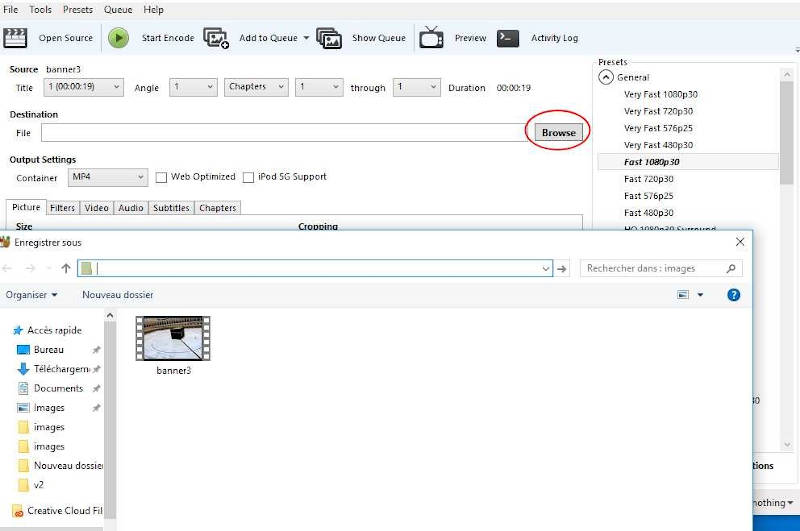This screenshot has height=531, width=800.
Task: Open the Organiser menu
Action: [31, 295]
